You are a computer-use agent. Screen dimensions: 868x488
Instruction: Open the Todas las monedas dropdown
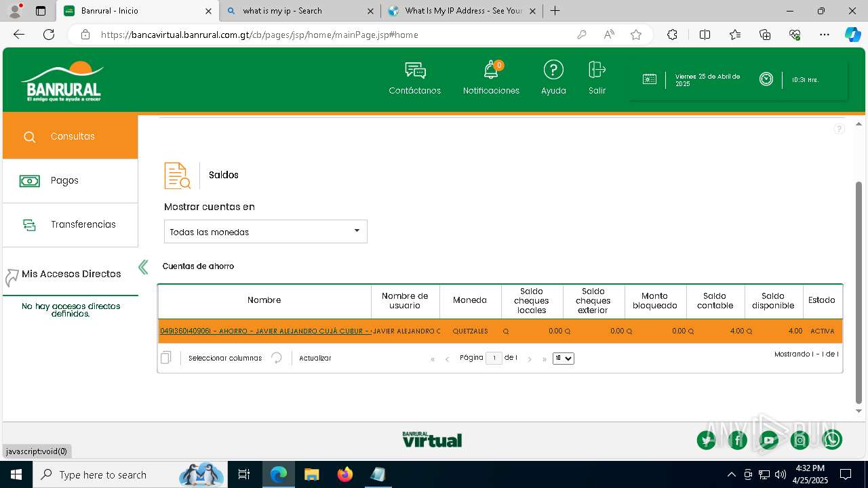[266, 232]
